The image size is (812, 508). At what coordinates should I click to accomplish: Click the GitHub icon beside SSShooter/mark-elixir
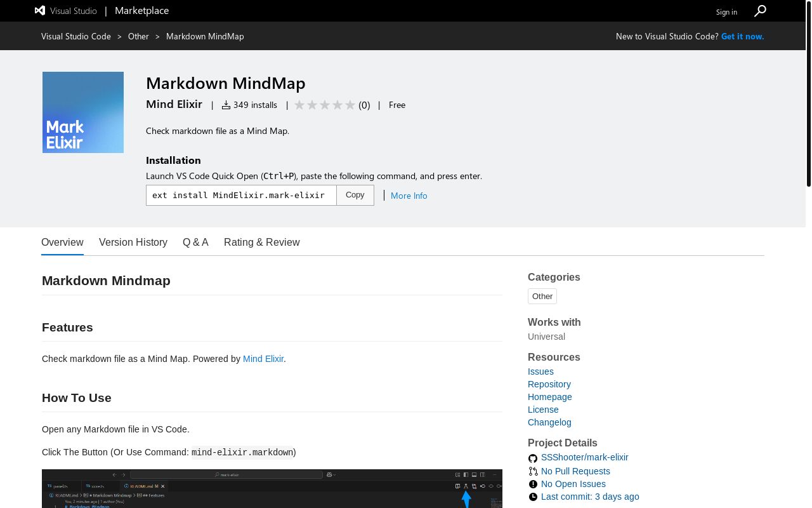coord(533,458)
